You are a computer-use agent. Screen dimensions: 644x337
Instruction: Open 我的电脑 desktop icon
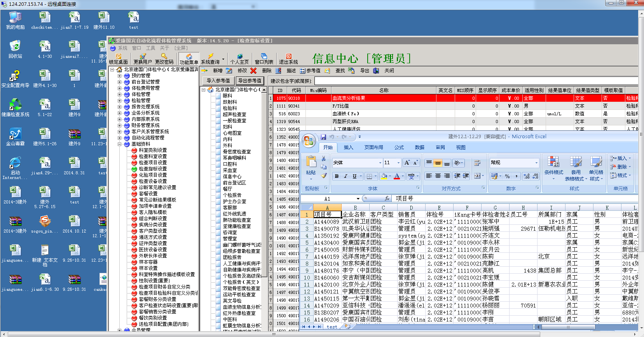click(15, 17)
